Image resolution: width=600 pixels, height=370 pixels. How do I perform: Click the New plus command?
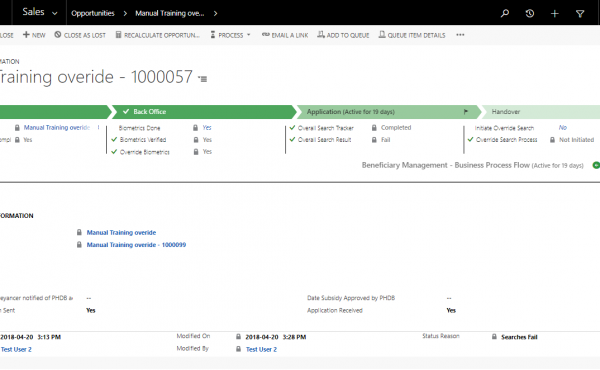tap(34, 35)
